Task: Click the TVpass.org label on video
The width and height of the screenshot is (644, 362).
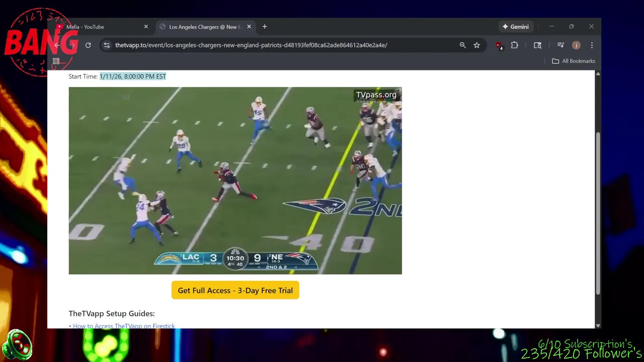Action: [376, 95]
